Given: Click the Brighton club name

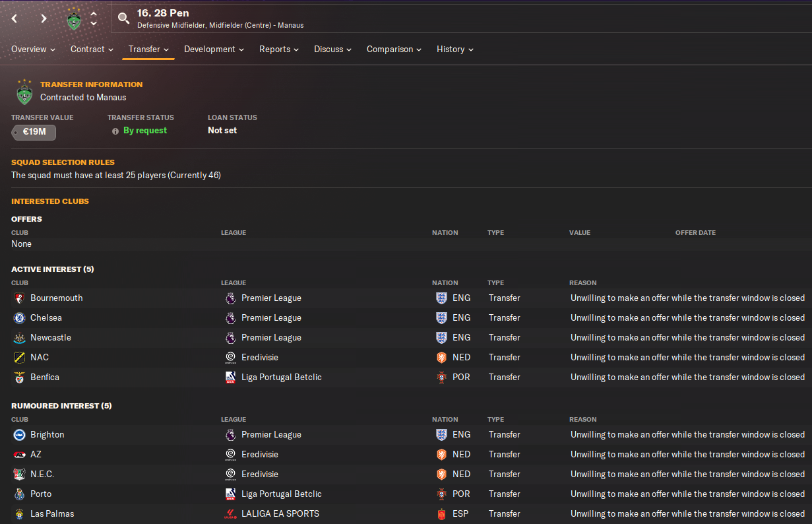Looking at the screenshot, I should coord(47,435).
